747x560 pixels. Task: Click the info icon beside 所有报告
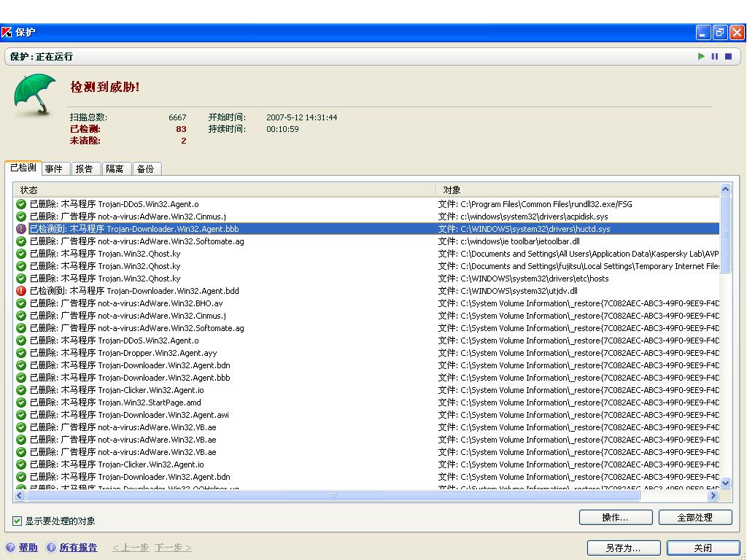pos(51,547)
